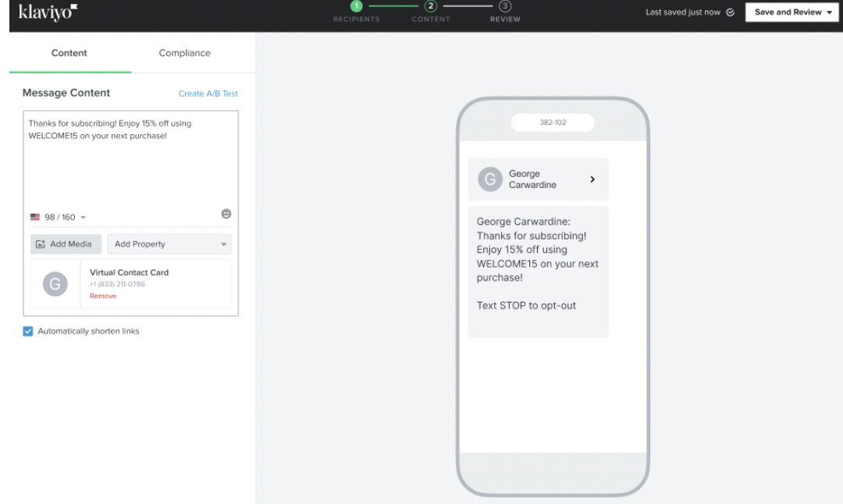
Task: Open the emoji picker
Action: point(226,215)
